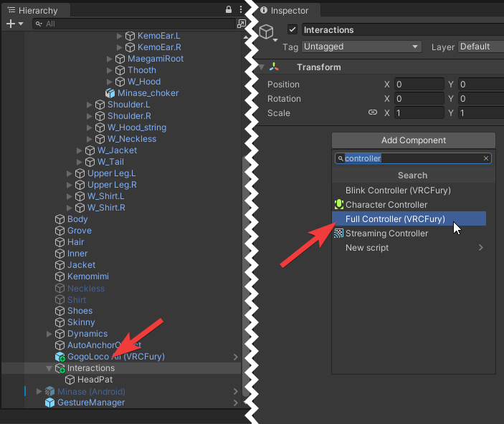Click the Minase_choker prefab icon
The width and height of the screenshot is (504, 424).
click(110, 93)
